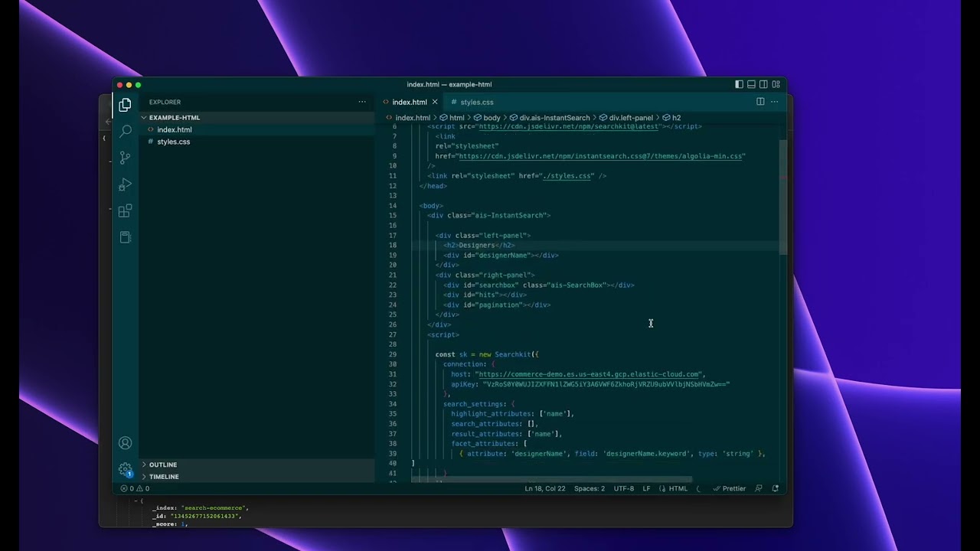Place cursor on 'Designers' heading text
This screenshot has width=980, height=551.
click(476, 246)
